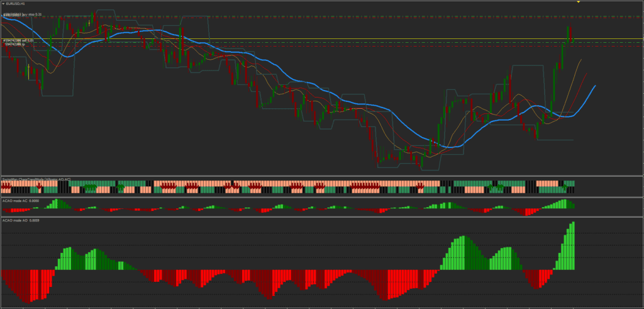Click the tallest bright green AO histogram bar
Screen dimensions: 644x309
pos(573,245)
